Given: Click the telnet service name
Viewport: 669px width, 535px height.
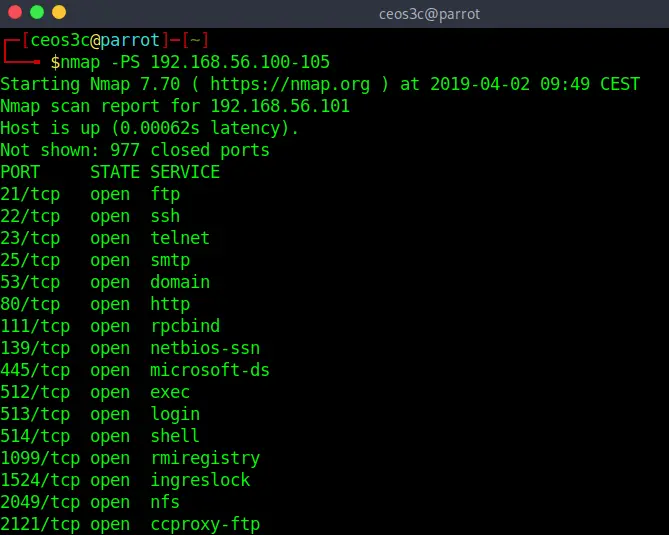Looking at the screenshot, I should [x=180, y=238].
